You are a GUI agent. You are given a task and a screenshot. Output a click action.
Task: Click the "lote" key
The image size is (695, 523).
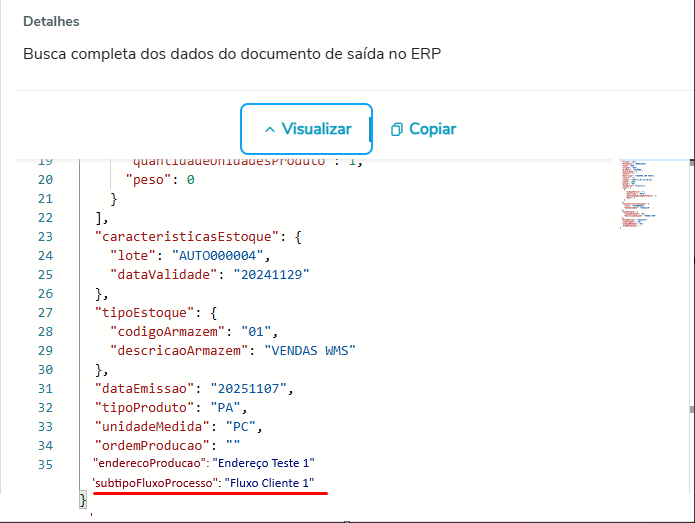point(133,256)
